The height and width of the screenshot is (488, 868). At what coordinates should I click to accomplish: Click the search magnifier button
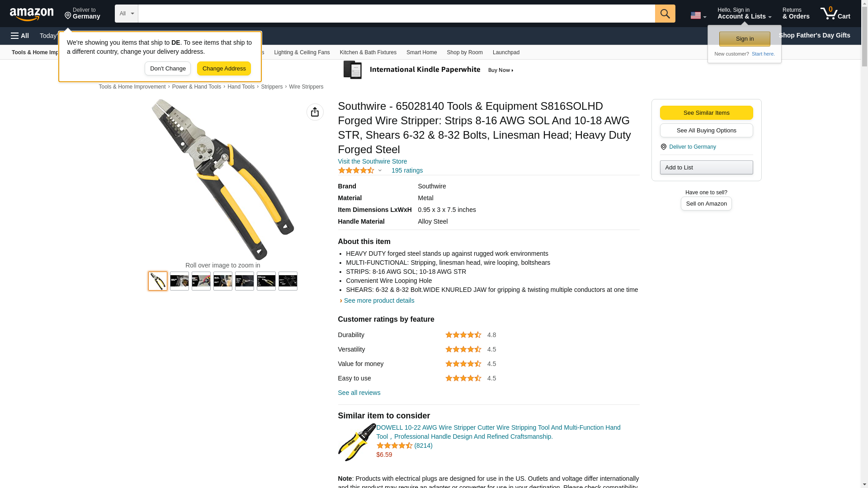665,14
